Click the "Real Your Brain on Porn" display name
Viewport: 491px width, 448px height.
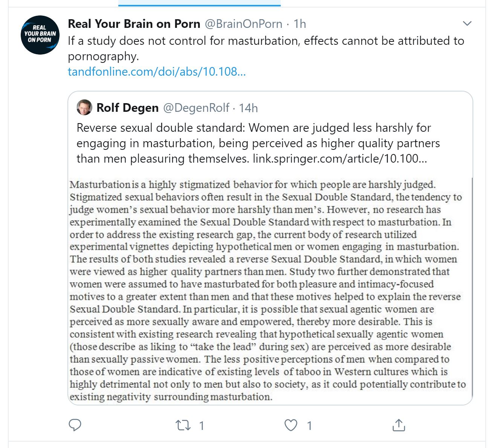(134, 24)
